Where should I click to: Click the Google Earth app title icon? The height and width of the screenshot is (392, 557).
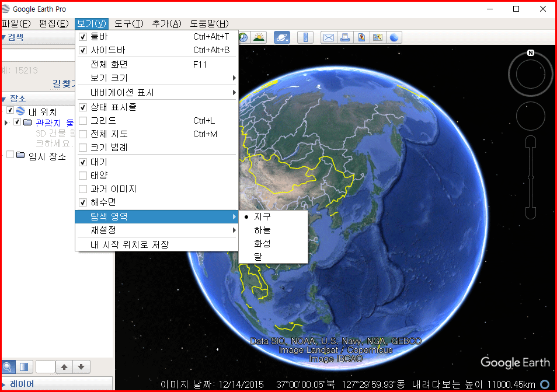[5, 9]
